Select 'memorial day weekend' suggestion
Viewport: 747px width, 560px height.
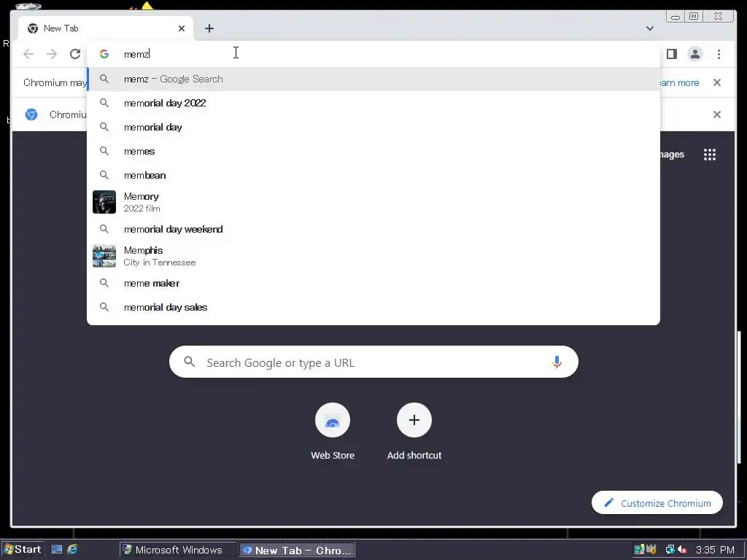[x=373, y=229]
